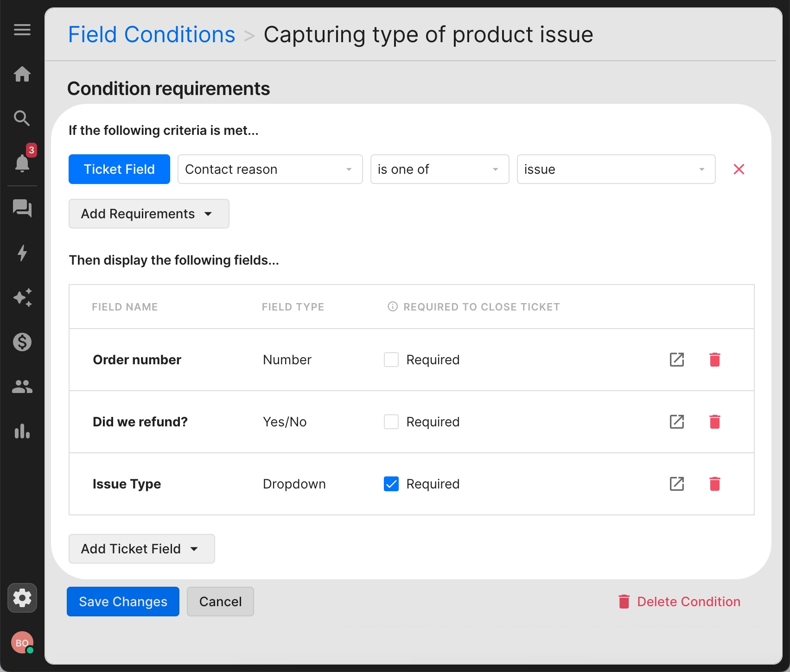This screenshot has height=672, width=790.
Task: Remove the Contact reason criteria row
Action: click(739, 169)
